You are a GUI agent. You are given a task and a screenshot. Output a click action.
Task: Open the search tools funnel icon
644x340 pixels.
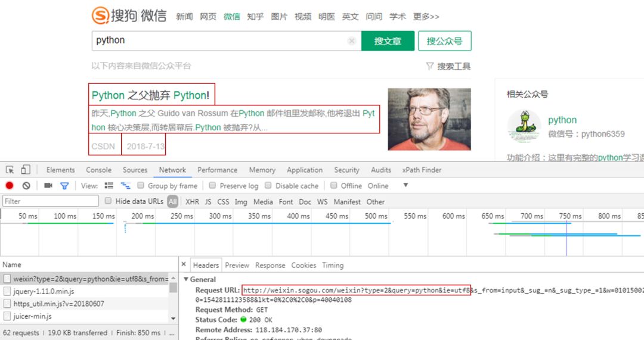(430, 66)
